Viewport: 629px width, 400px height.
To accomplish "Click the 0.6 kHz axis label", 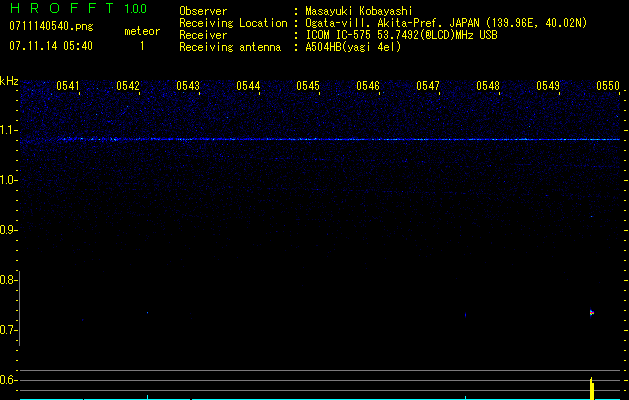I will coord(8,380).
